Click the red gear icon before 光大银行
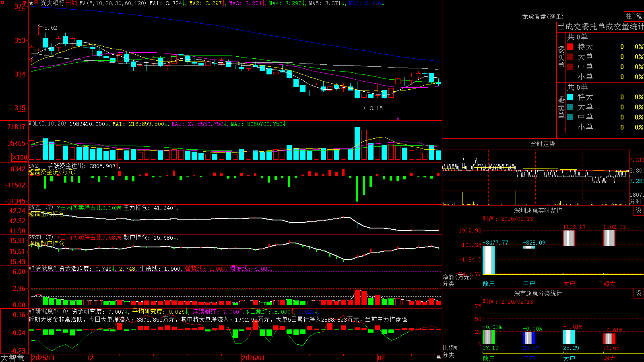Screen dimensions: 644x362 36,2
